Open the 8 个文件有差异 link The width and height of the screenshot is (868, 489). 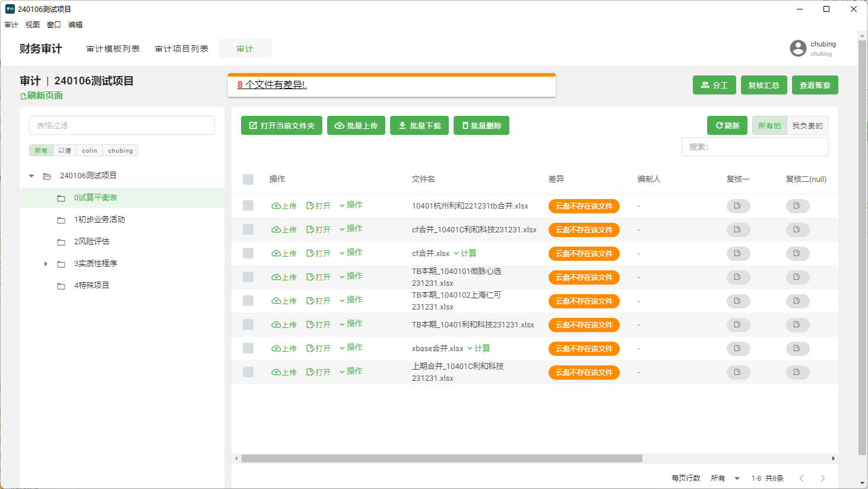click(x=271, y=85)
